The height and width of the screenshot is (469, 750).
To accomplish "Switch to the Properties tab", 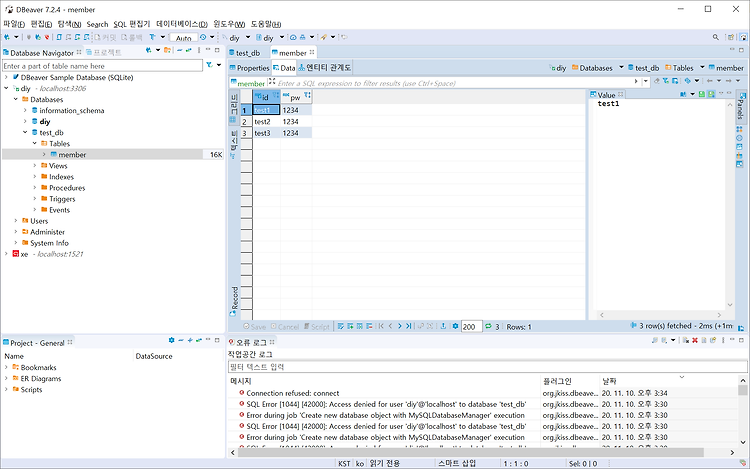I will 249,68.
